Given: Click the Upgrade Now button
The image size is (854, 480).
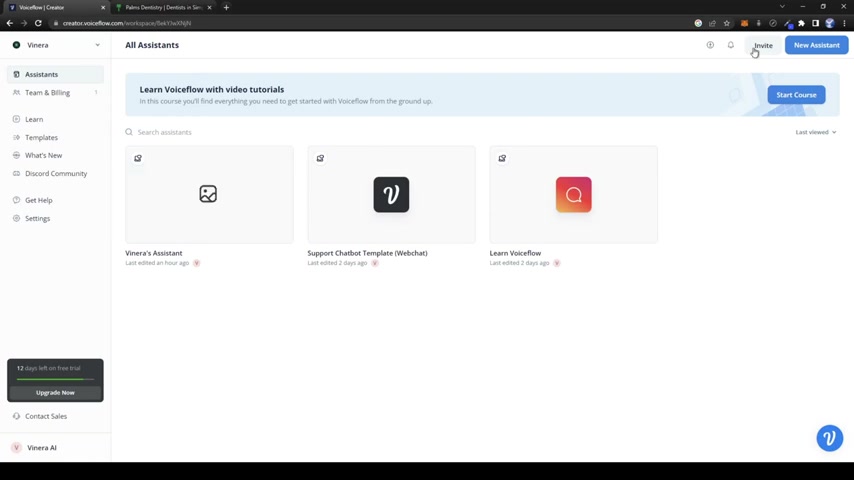Looking at the screenshot, I should tap(55, 392).
